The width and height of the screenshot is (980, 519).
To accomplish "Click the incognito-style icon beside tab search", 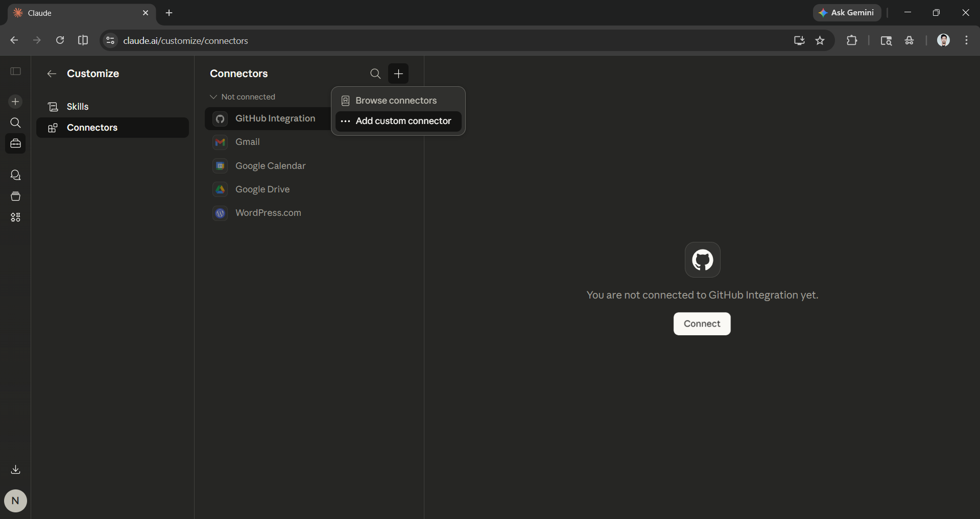I will pos(909,40).
